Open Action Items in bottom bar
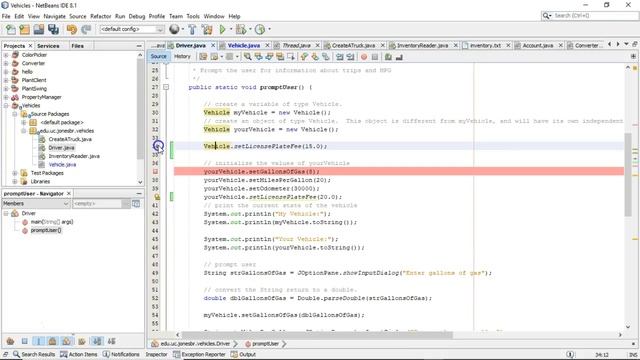 pyautogui.click(x=79, y=354)
